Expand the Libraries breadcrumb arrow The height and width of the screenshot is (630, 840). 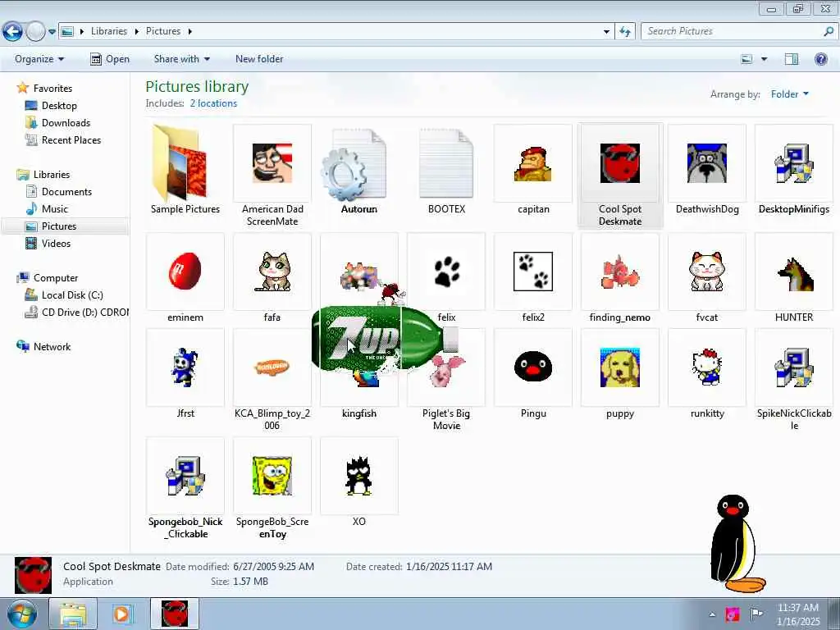click(x=136, y=32)
